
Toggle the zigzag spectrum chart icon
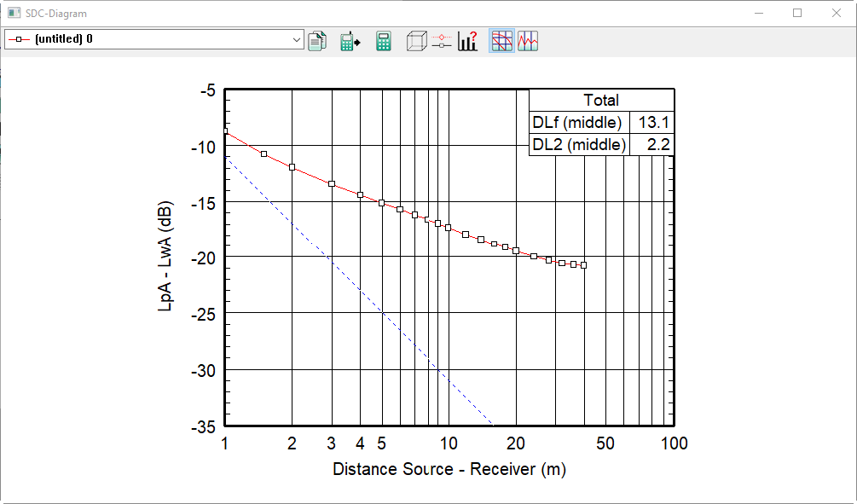point(528,41)
